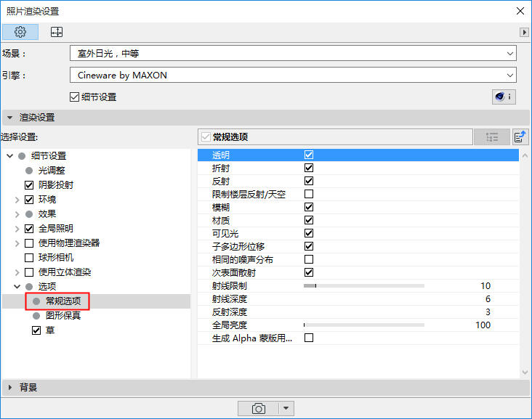Open the camera button dropdown arrow
This screenshot has width=532, height=419.
pyautogui.click(x=286, y=409)
